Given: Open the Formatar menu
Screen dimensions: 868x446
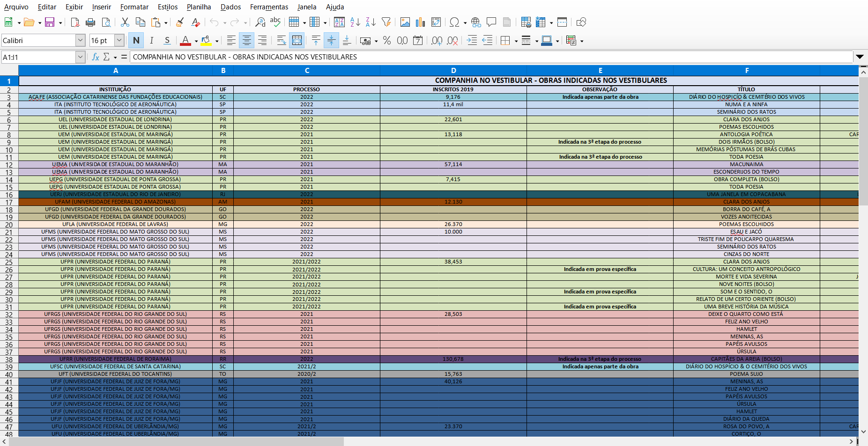Looking at the screenshot, I should 134,7.
